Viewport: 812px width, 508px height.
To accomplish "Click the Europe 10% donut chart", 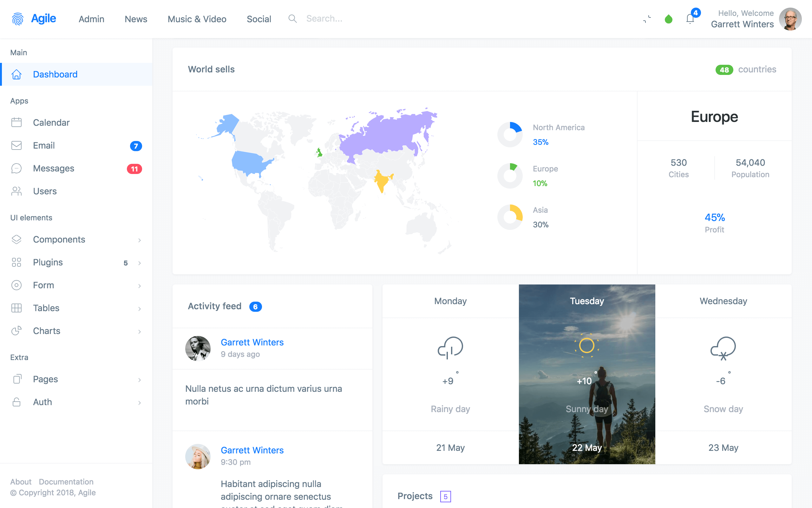I will 510,176.
